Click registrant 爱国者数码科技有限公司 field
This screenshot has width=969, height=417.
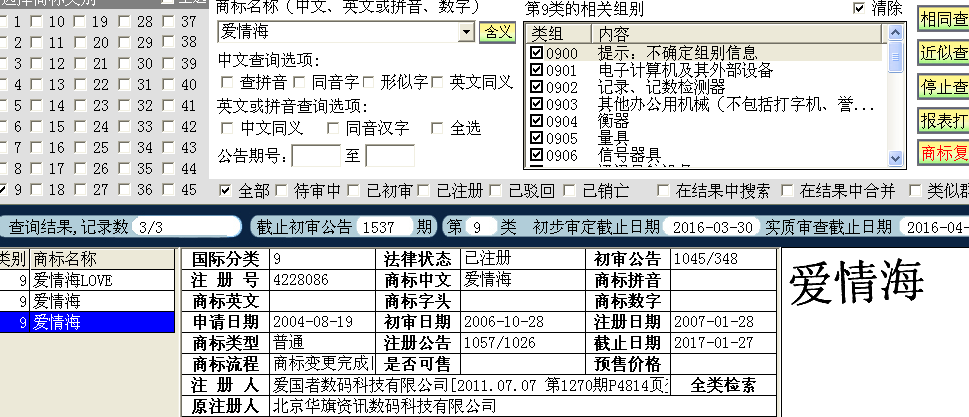click(x=470, y=385)
